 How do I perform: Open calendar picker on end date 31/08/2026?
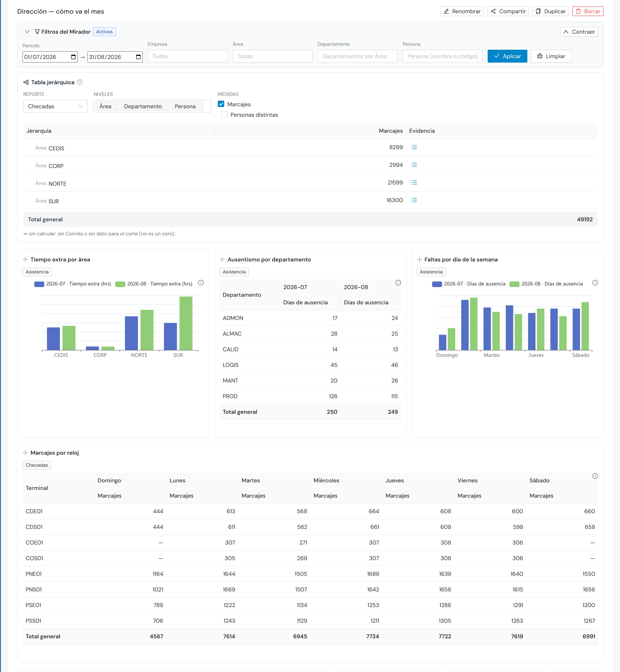(x=138, y=57)
